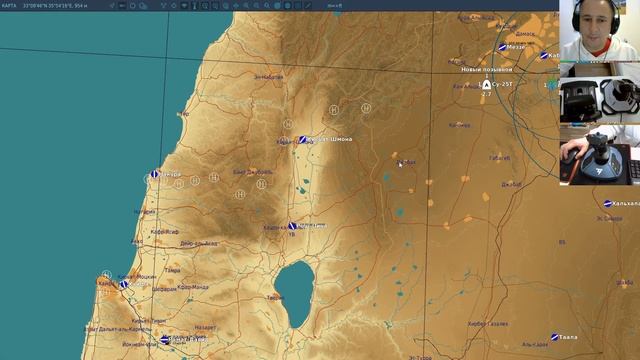Click the 2.7 value under Су-25Т
The image size is (640, 360).
(x=486, y=94)
